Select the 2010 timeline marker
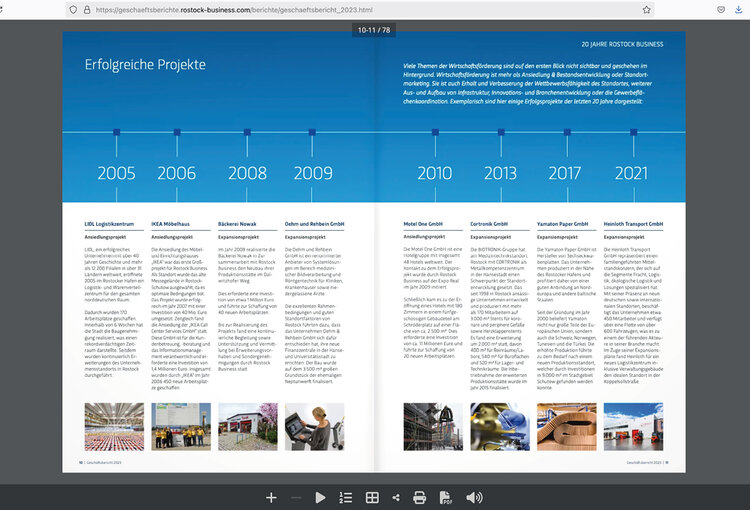The image size is (750, 510). pyautogui.click(x=435, y=132)
